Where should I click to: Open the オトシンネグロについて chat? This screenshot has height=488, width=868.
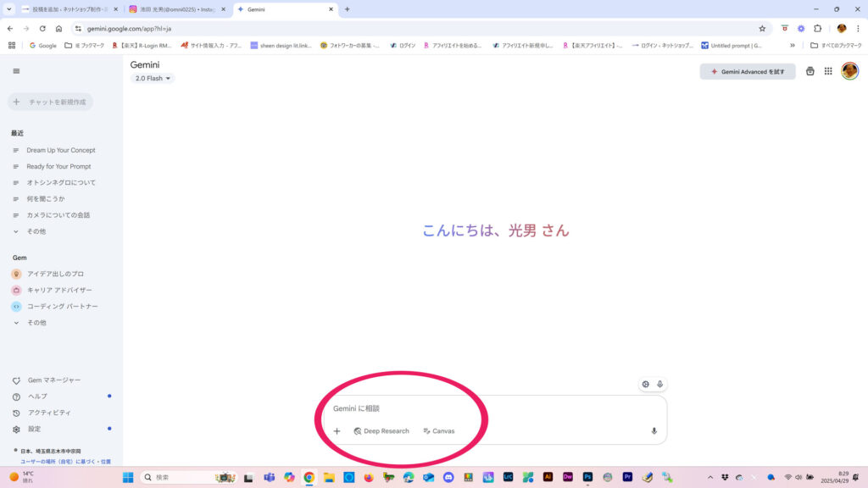coord(61,183)
